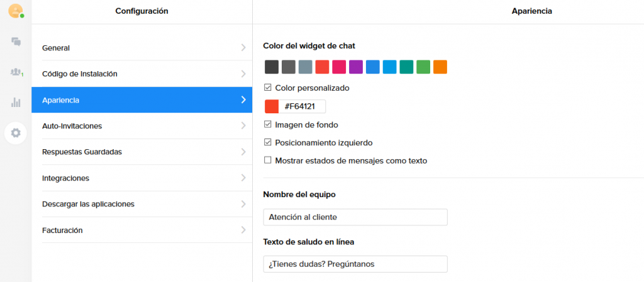Click the Nombre del equipo field
The image size is (644, 282).
(355, 217)
